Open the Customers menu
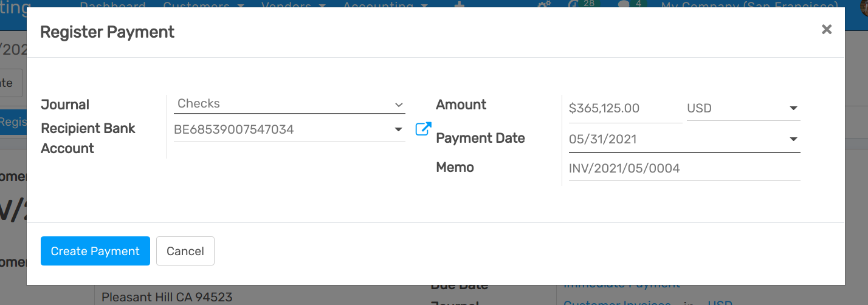 click(204, 5)
